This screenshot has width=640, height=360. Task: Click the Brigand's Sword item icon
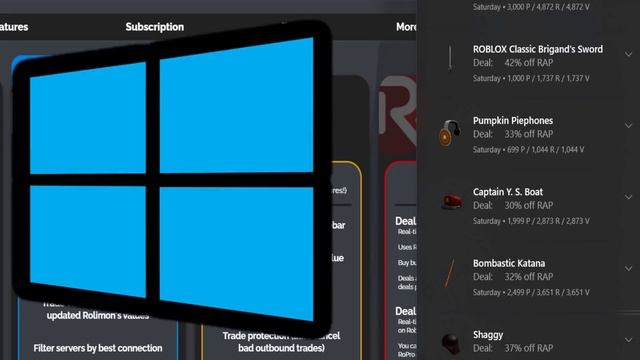click(450, 58)
